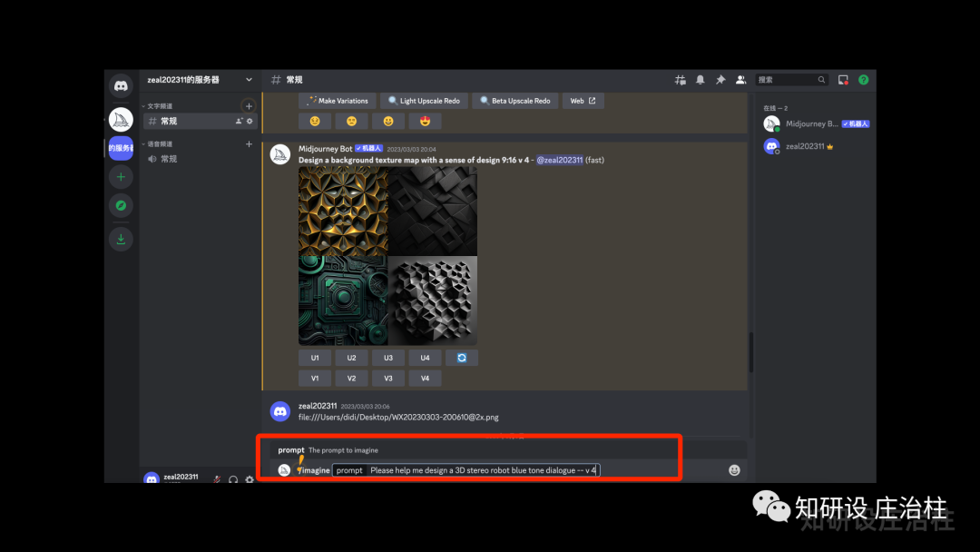Select the zeal202311 server in sidebar

(121, 148)
